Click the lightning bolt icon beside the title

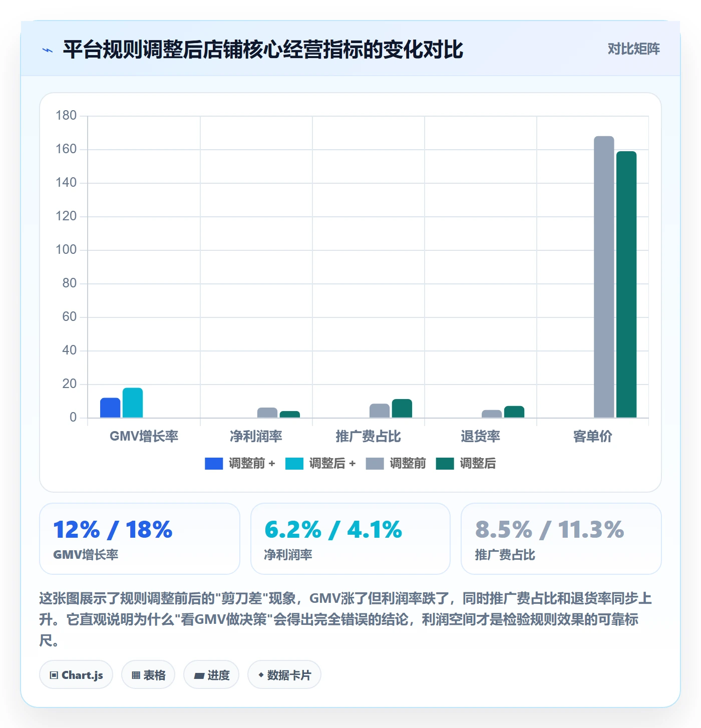48,50
